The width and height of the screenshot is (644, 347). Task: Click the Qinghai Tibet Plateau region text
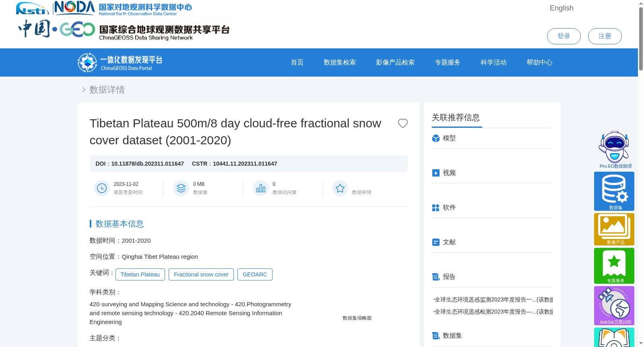(x=160, y=257)
